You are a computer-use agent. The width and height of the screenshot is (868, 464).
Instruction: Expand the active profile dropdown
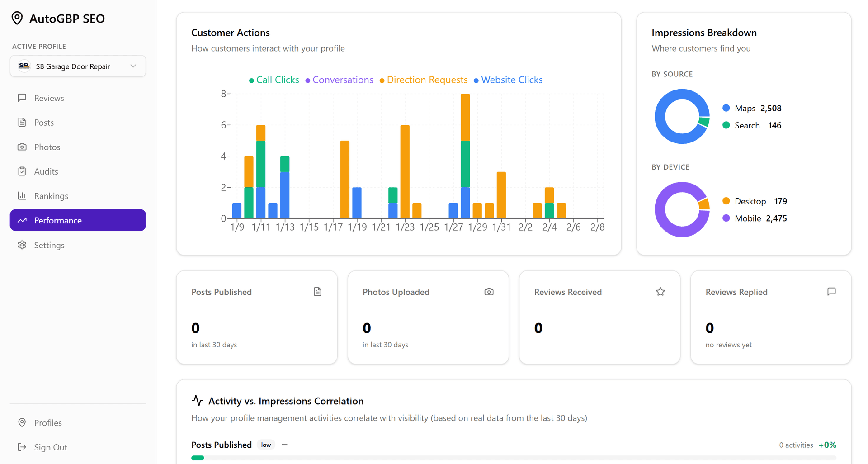(x=133, y=66)
